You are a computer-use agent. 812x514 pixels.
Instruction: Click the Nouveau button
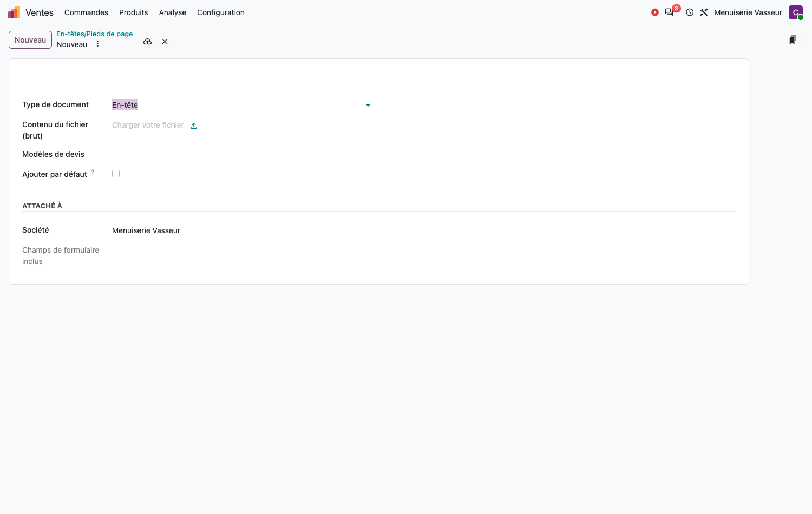30,40
